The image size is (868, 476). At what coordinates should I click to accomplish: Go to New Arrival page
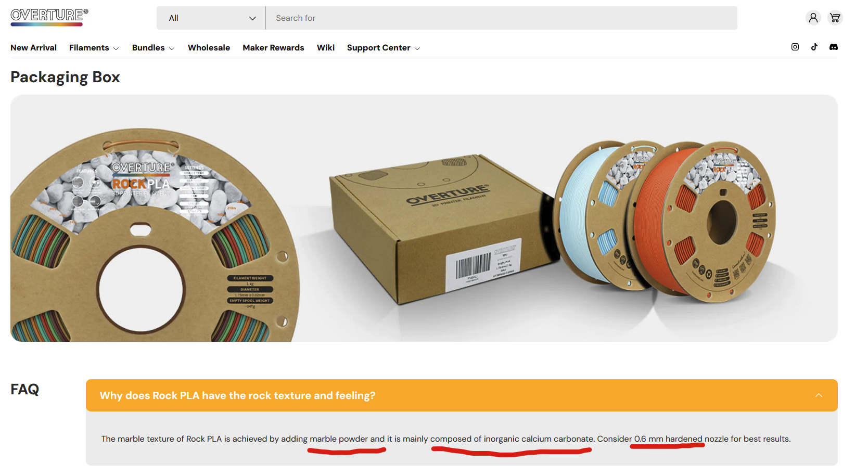coord(33,48)
